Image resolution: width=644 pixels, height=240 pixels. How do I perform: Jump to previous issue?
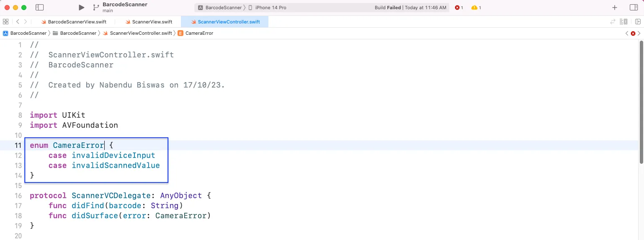pyautogui.click(x=627, y=33)
